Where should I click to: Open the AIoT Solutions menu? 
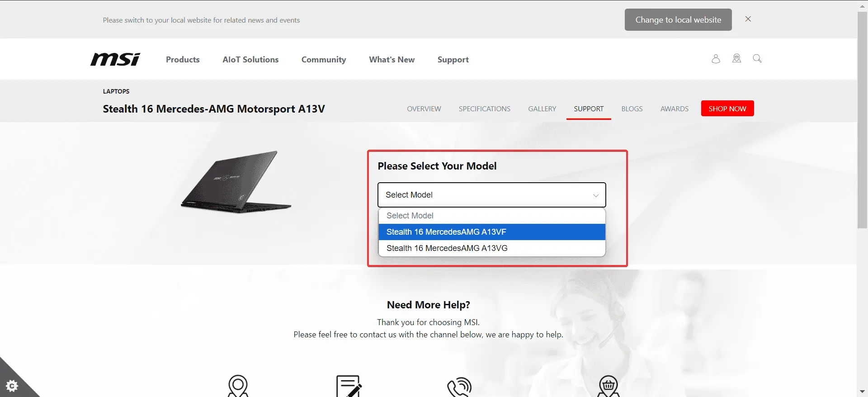point(250,60)
